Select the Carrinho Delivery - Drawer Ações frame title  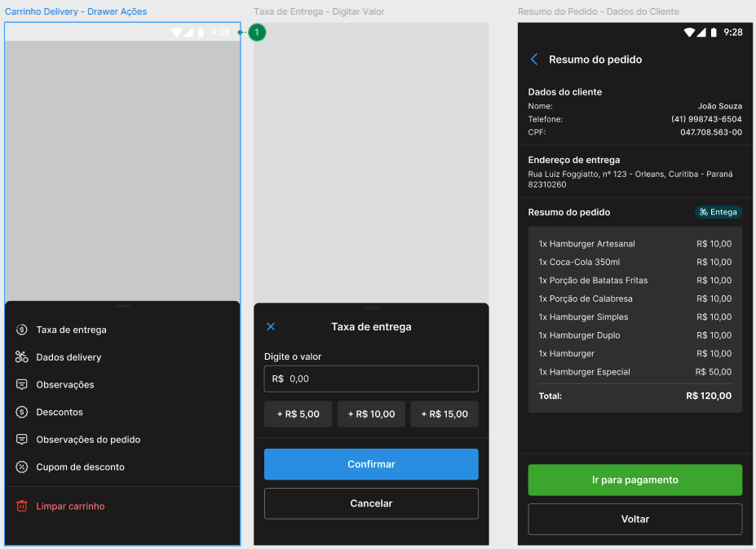[76, 11]
